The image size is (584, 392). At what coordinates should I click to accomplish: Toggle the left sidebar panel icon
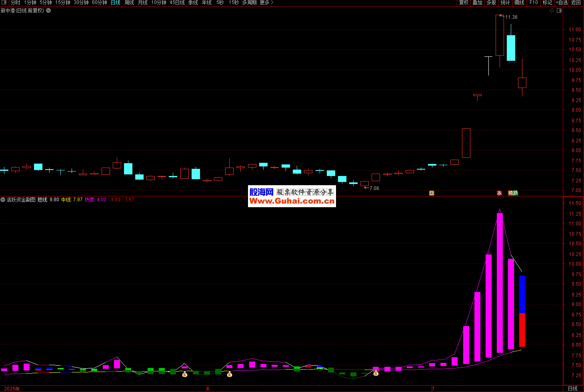click(4, 3)
